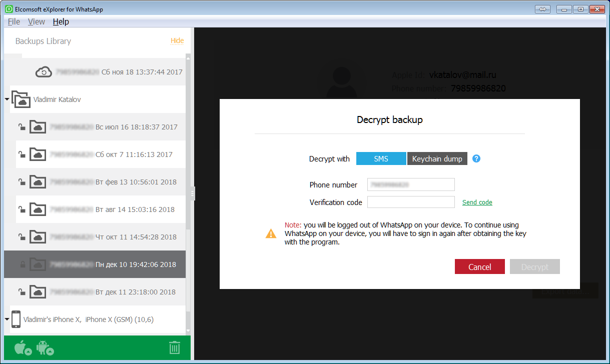Click the padlock icon on авг 14 backup
The image size is (610, 364).
(x=22, y=209)
